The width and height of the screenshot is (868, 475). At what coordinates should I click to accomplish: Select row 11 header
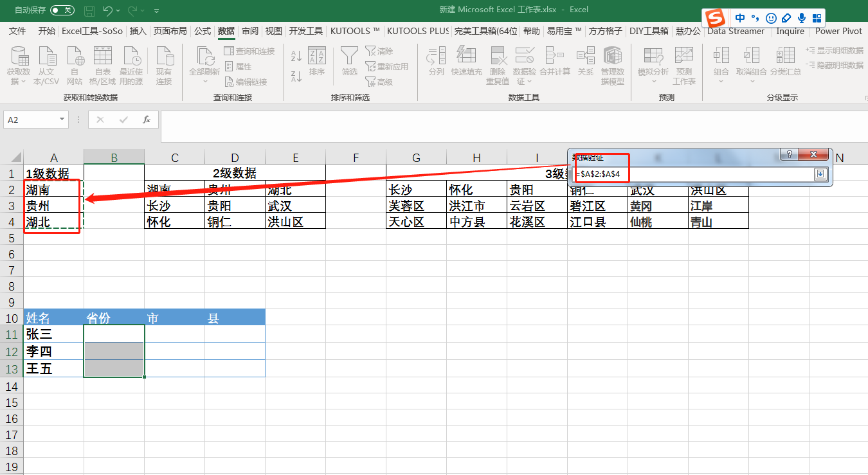pos(12,334)
